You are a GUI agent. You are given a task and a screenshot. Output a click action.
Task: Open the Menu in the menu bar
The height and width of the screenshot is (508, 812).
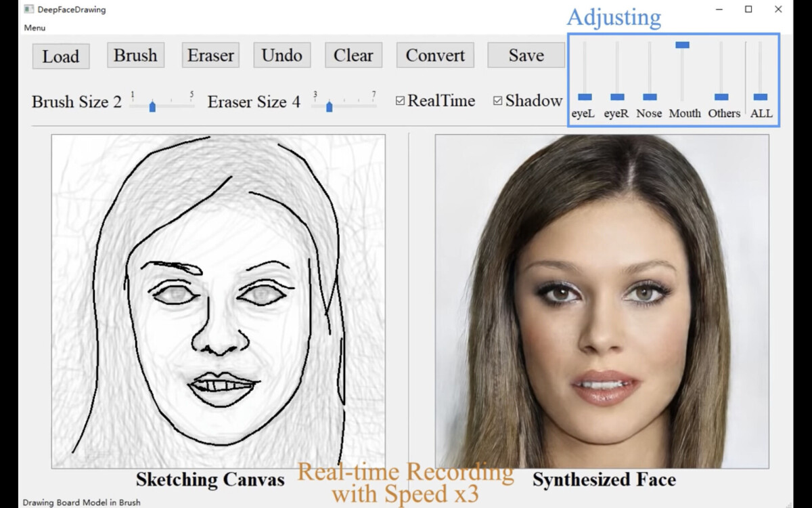click(x=35, y=28)
